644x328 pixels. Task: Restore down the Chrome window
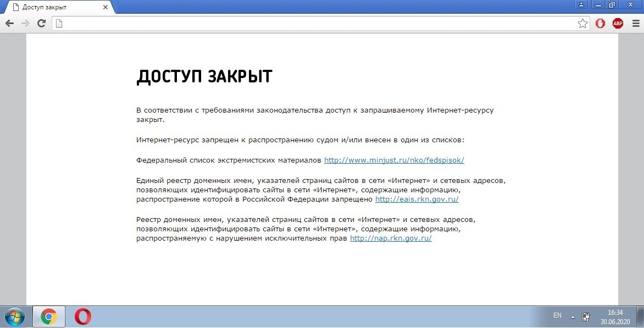[612, 5]
